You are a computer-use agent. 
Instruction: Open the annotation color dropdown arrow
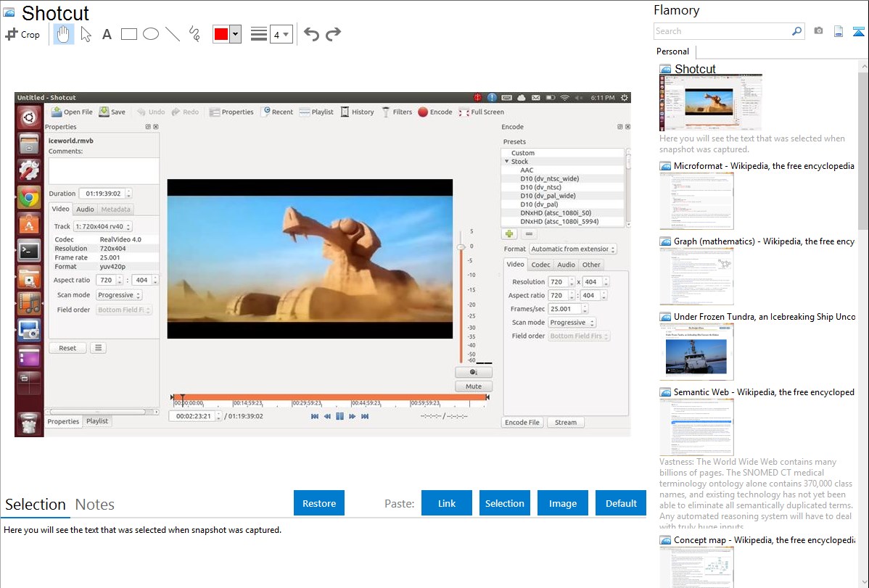pos(236,34)
